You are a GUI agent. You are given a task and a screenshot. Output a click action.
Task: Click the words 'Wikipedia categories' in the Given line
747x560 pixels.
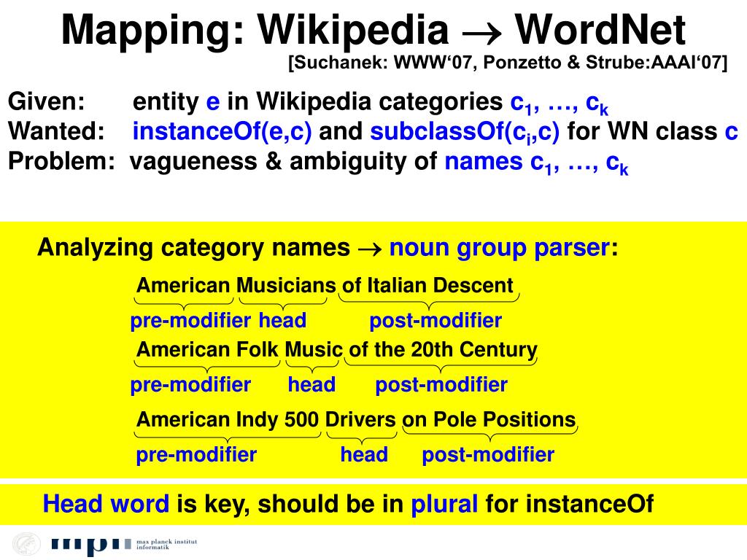pyautogui.click(x=379, y=101)
